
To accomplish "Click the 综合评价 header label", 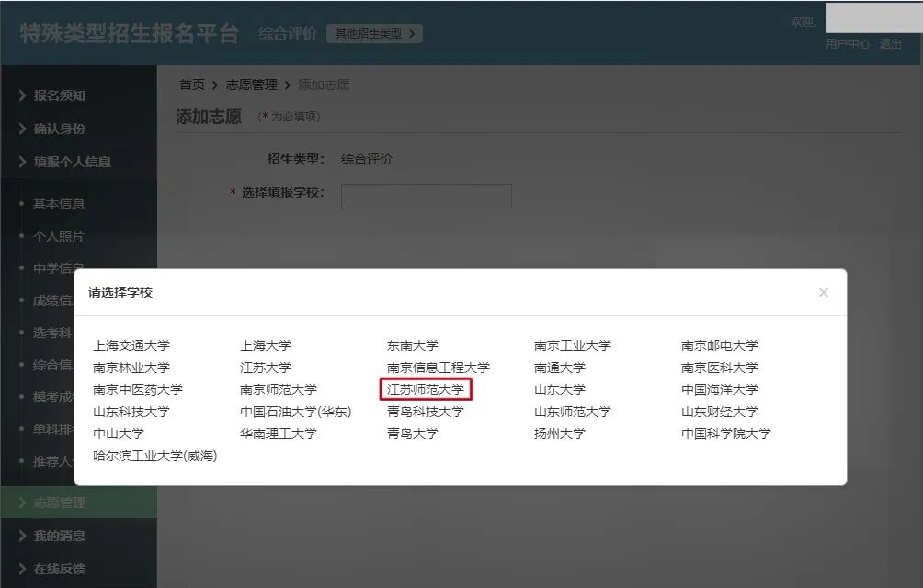I will 287,33.
